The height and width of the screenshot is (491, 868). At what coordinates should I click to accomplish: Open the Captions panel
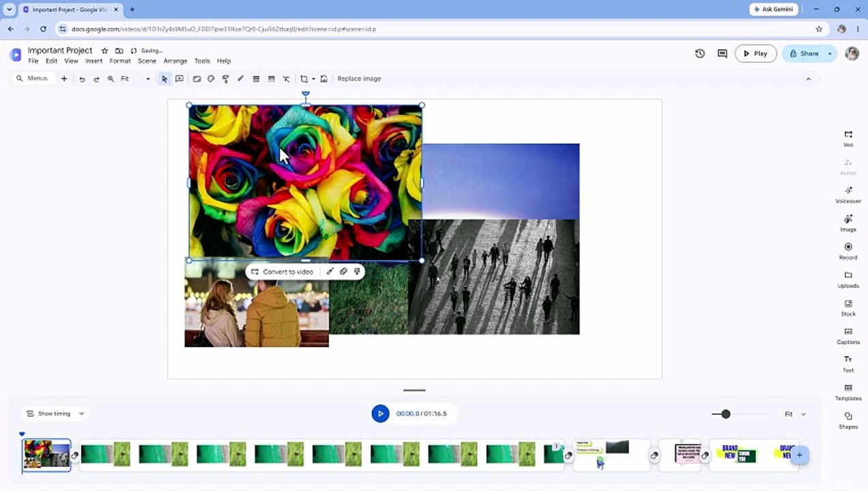click(x=848, y=336)
